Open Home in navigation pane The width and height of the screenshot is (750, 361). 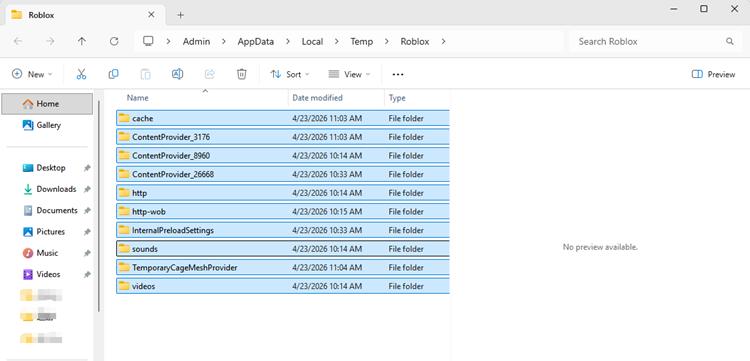(x=47, y=104)
